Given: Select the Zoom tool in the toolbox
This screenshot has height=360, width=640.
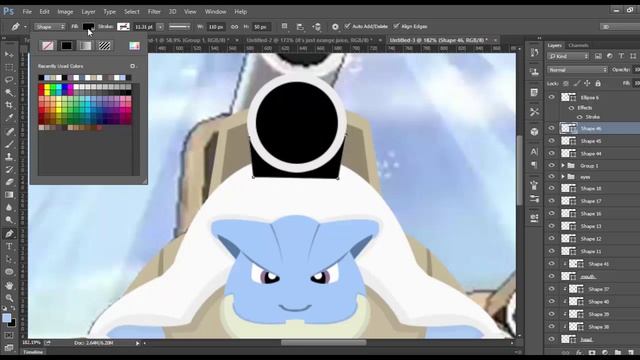Looking at the screenshot, I should [9, 298].
